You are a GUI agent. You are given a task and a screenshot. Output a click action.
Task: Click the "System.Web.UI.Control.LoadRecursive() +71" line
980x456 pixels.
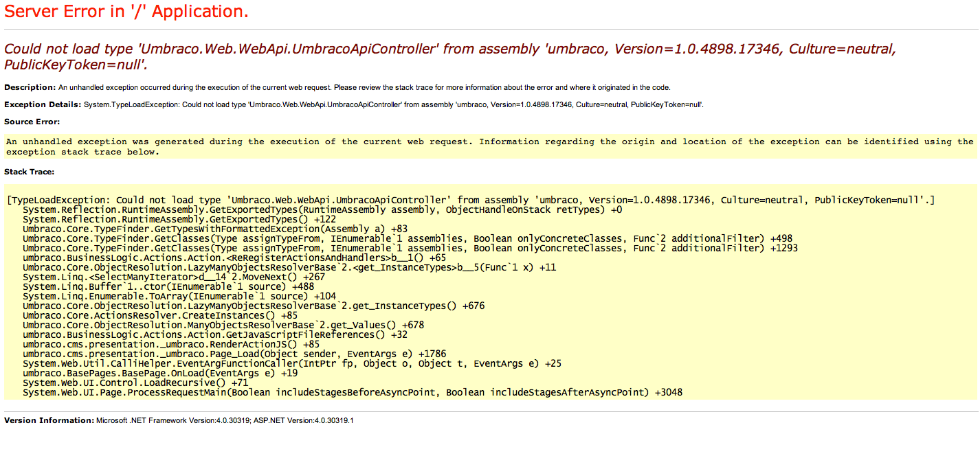(x=135, y=383)
